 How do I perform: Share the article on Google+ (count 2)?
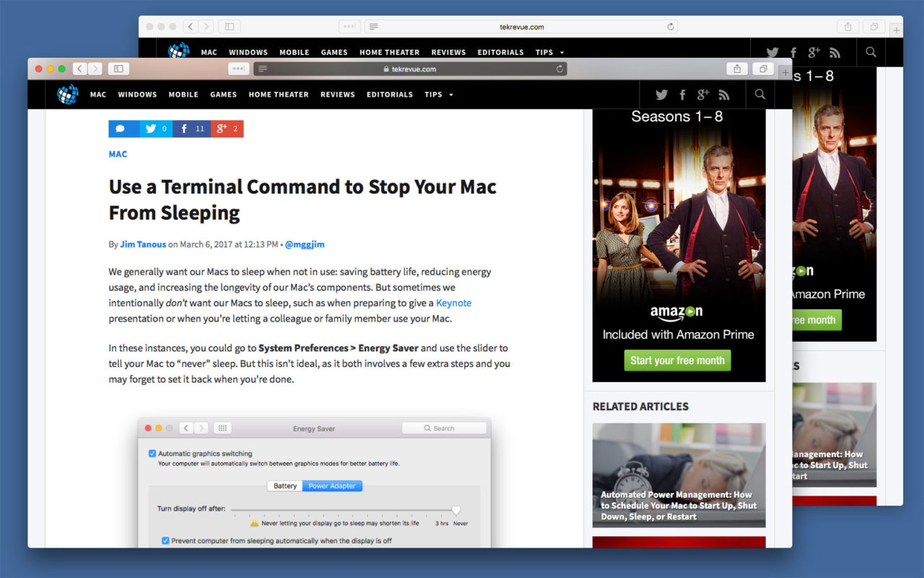click(x=227, y=129)
